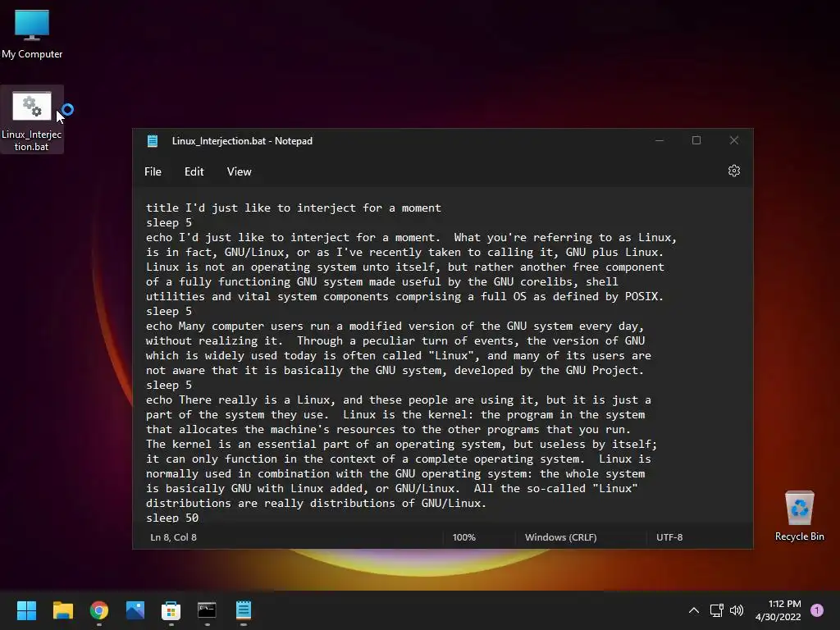Open the volume tray icon

coord(737,610)
